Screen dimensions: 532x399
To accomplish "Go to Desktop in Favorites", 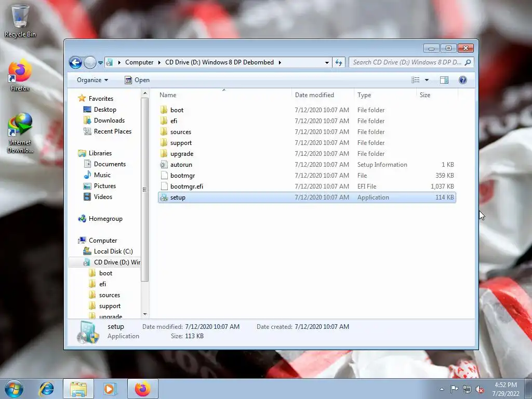I will (x=100, y=110).
